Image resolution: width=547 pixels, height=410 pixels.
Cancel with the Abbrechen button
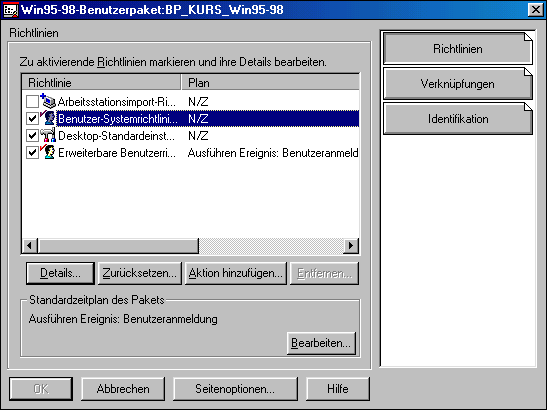pos(123,389)
